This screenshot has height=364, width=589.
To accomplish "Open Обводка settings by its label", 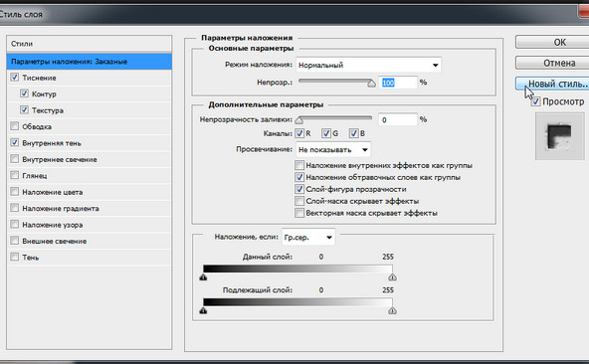I will click(37, 126).
